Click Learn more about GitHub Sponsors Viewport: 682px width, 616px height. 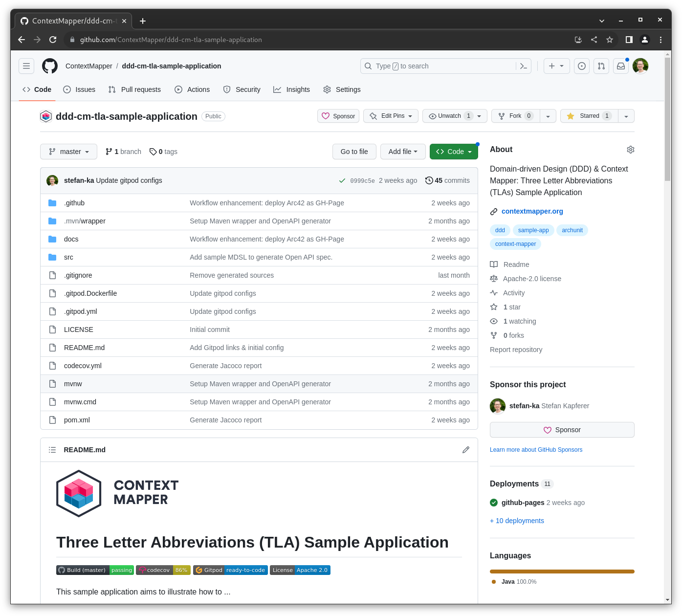(x=536, y=450)
